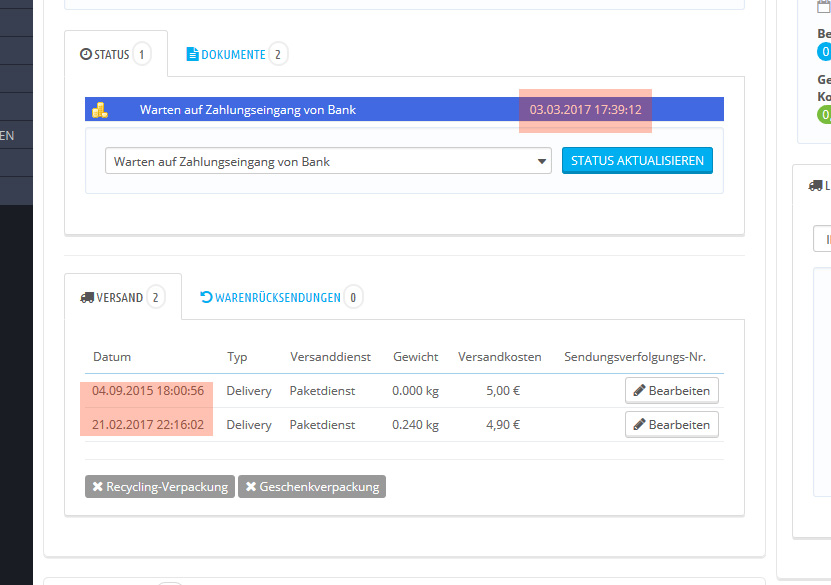The image size is (831, 585).
Task: Click the 0.000 kg weight cell
Action: (x=416, y=391)
